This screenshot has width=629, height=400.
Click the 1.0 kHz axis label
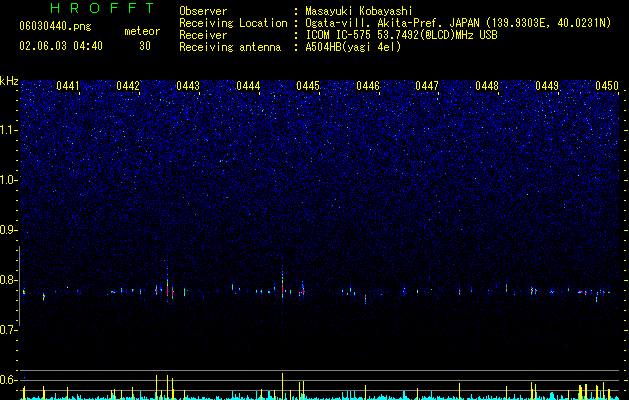click(9, 180)
